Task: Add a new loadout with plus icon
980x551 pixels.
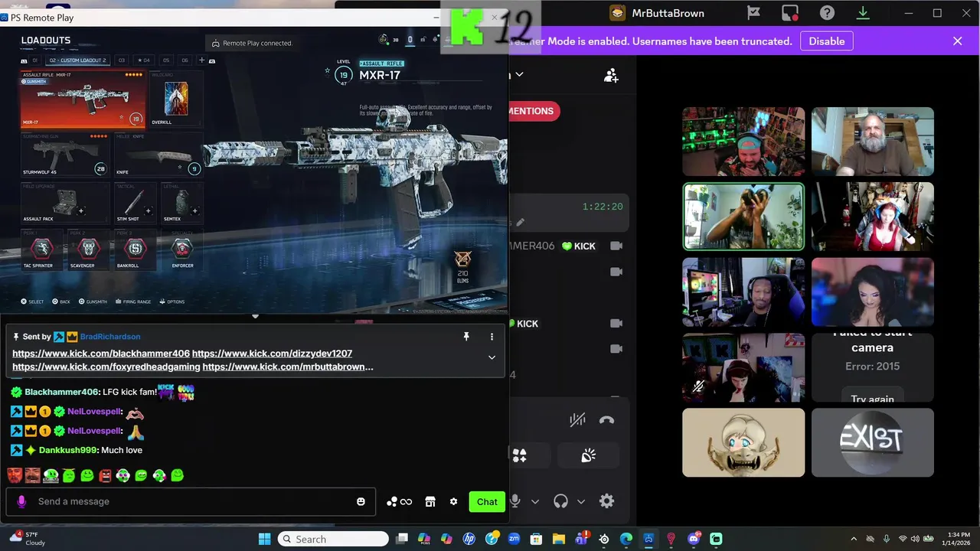Action: [x=201, y=60]
